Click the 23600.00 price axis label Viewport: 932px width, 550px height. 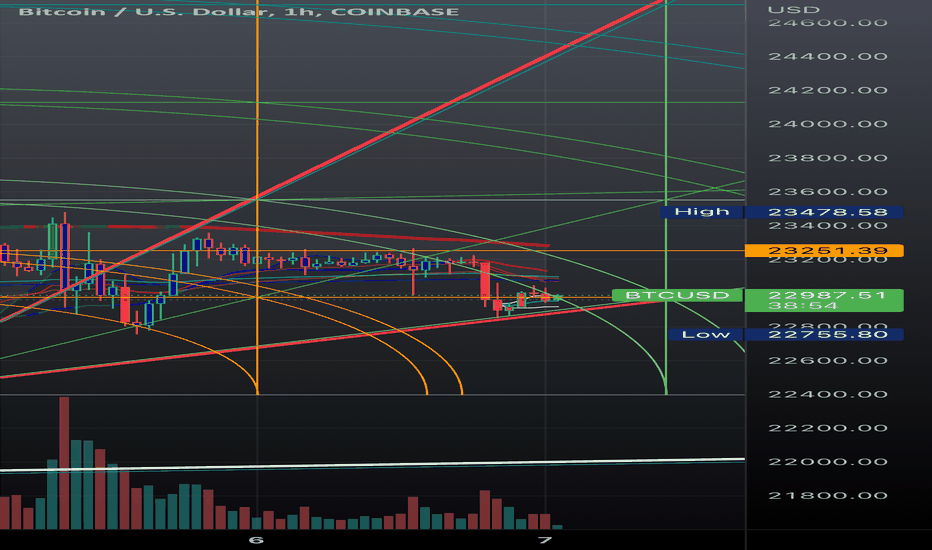(x=828, y=192)
